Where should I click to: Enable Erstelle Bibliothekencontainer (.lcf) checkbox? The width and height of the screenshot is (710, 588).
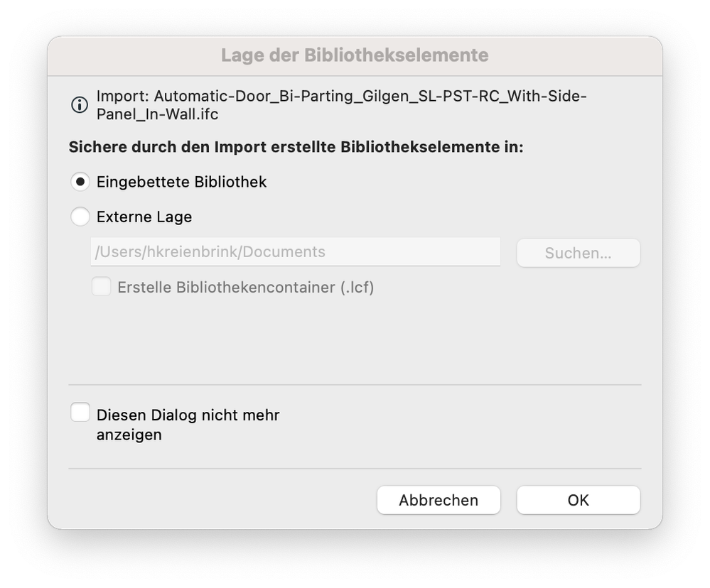pos(102,287)
